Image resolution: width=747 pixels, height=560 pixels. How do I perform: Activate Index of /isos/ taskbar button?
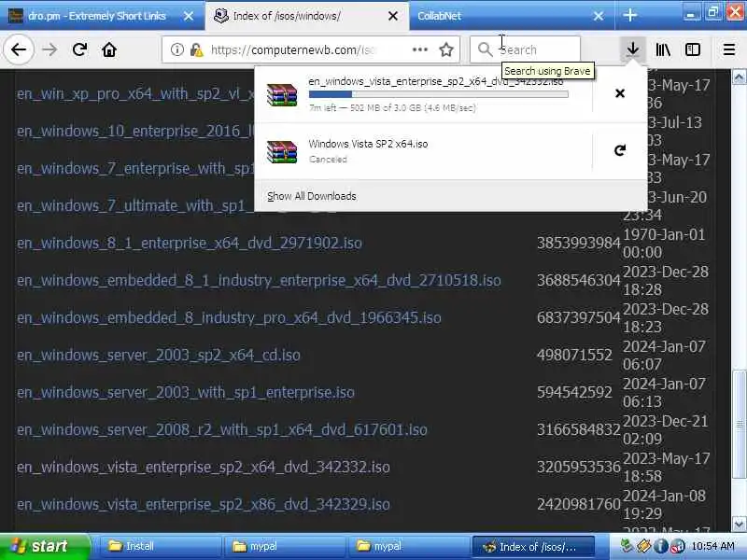[x=533, y=546]
